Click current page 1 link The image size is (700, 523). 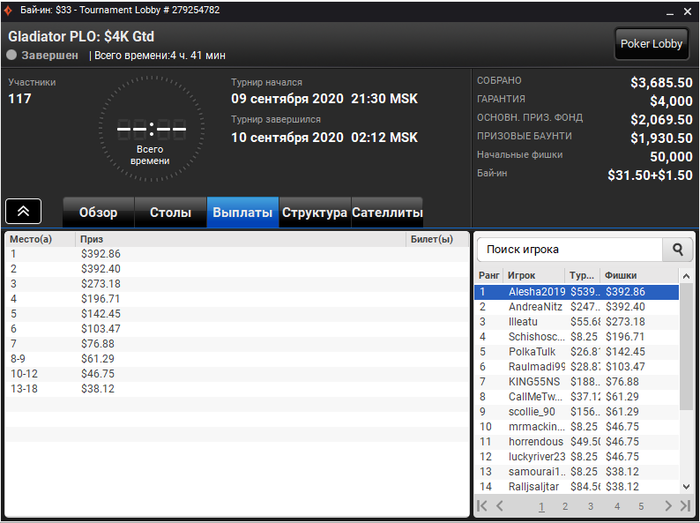click(541, 506)
